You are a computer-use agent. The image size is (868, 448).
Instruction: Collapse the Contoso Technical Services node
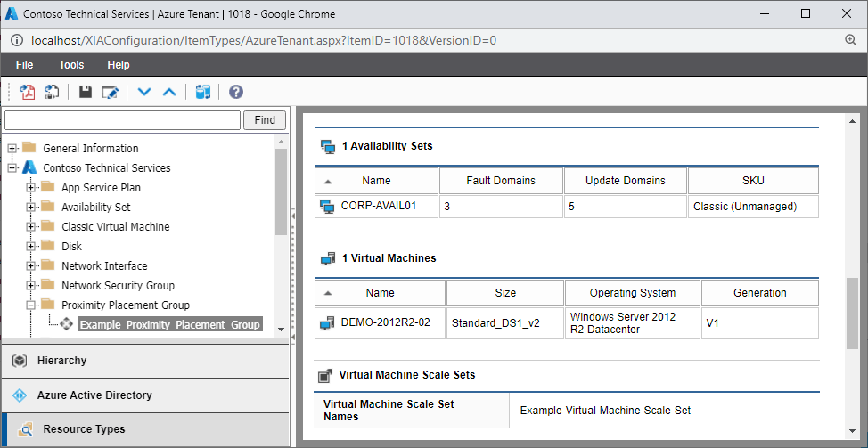(12, 167)
